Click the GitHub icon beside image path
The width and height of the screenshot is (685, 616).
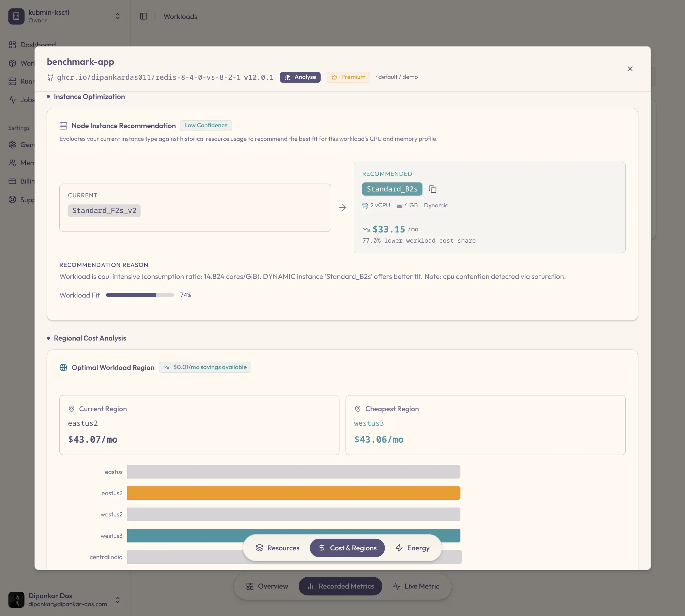(50, 77)
